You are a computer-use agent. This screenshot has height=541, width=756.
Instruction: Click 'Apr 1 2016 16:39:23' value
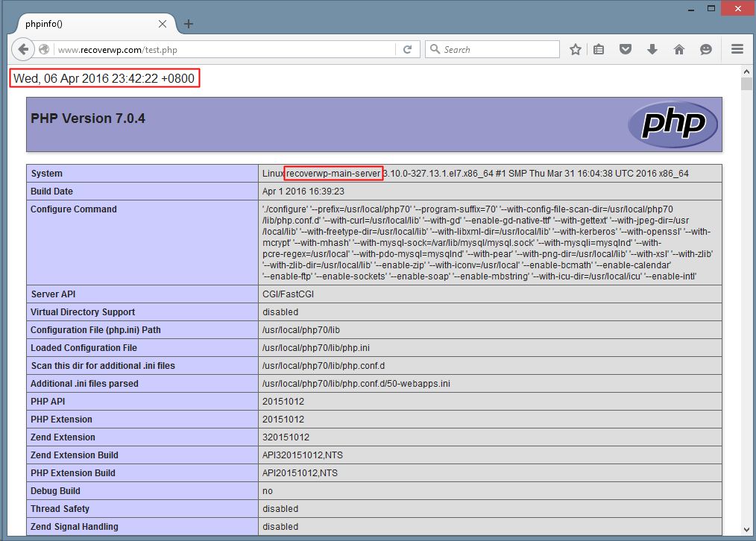coord(303,192)
